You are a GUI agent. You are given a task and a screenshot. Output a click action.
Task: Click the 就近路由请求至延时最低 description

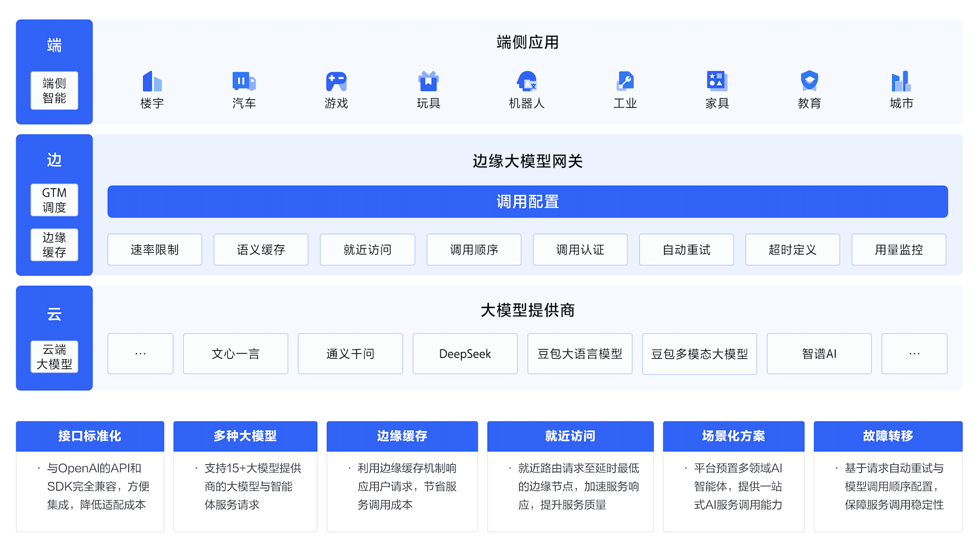point(578,487)
